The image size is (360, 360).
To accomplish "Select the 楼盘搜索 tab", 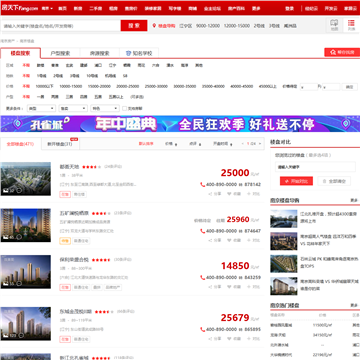I will pos(20,53).
